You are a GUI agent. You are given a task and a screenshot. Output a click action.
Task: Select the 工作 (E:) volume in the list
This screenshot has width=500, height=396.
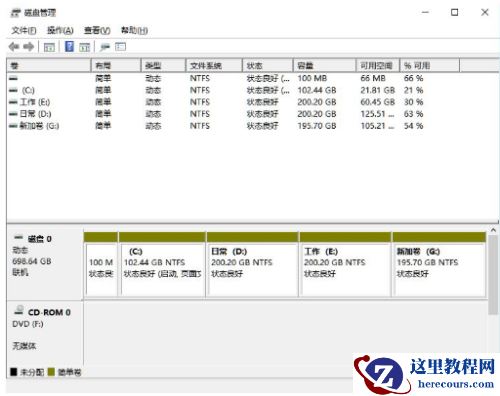point(30,102)
